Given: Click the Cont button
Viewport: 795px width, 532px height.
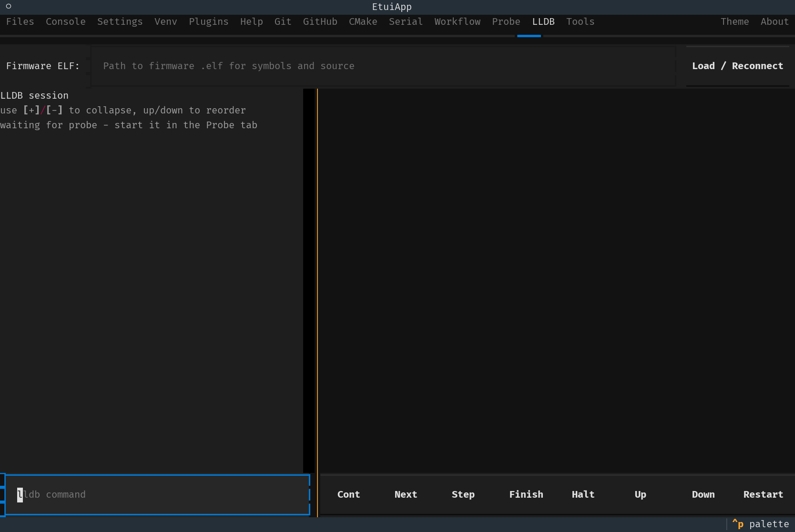Looking at the screenshot, I should coord(349,494).
